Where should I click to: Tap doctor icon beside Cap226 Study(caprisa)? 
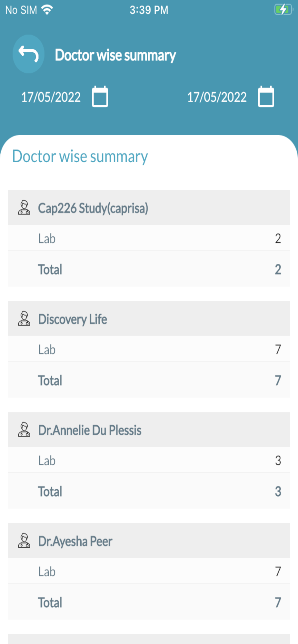click(24, 208)
